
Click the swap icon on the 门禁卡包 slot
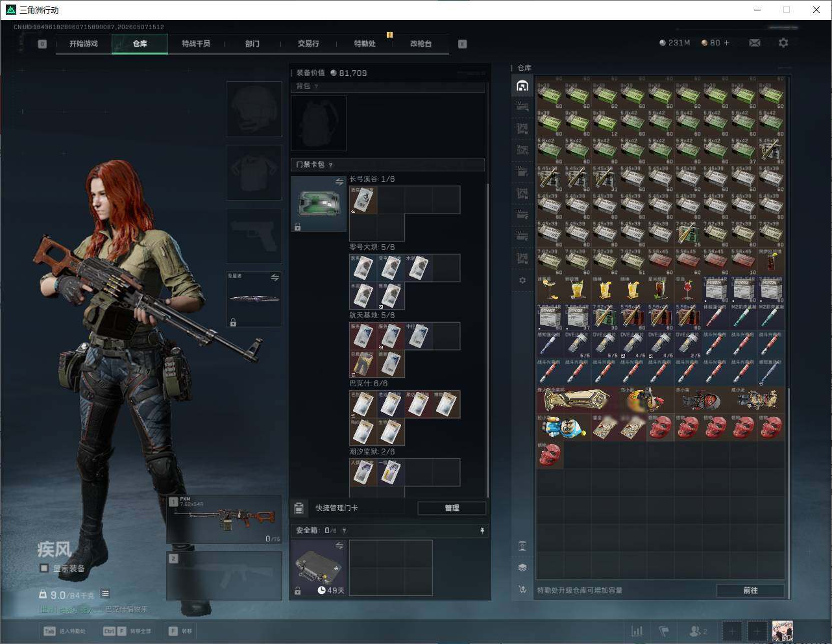pyautogui.click(x=339, y=182)
